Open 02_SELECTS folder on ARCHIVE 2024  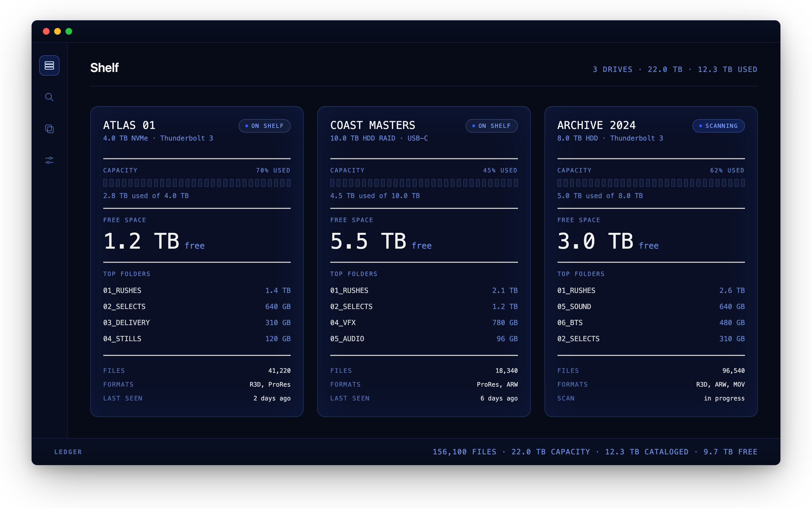[651, 339]
